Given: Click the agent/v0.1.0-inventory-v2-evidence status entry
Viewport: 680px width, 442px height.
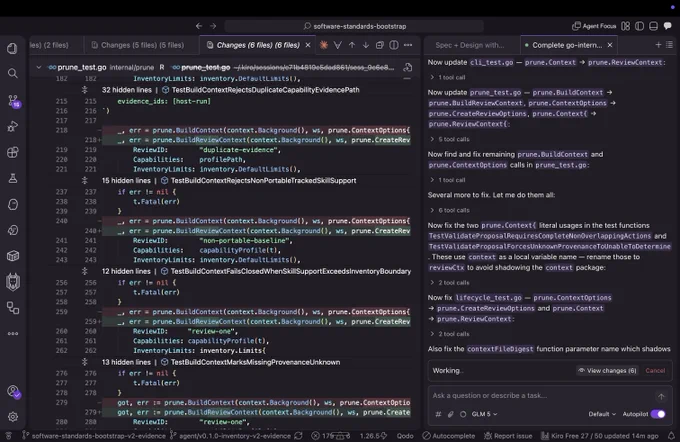Looking at the screenshot, I should (x=230, y=436).
